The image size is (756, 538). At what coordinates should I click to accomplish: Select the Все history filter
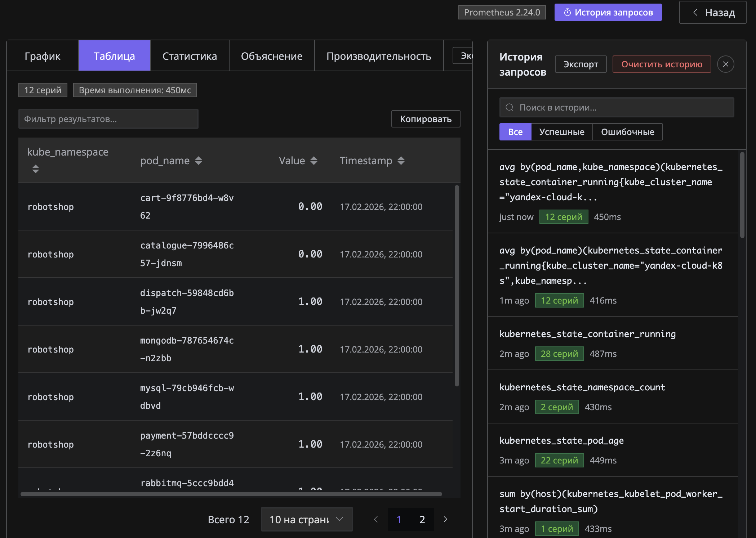pos(515,132)
